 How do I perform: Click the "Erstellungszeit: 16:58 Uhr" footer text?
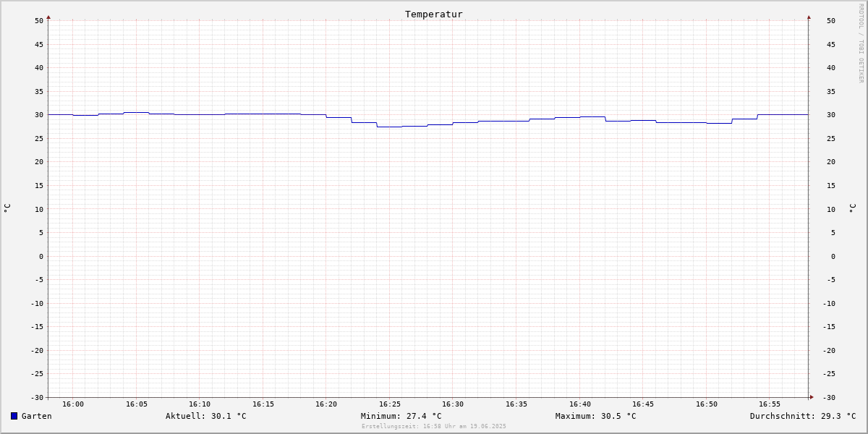point(434,426)
